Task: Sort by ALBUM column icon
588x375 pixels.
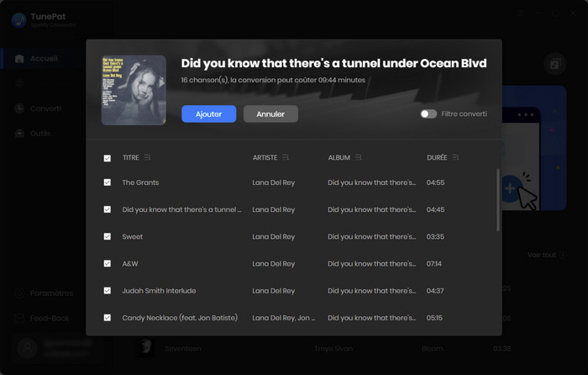Action: click(x=358, y=157)
